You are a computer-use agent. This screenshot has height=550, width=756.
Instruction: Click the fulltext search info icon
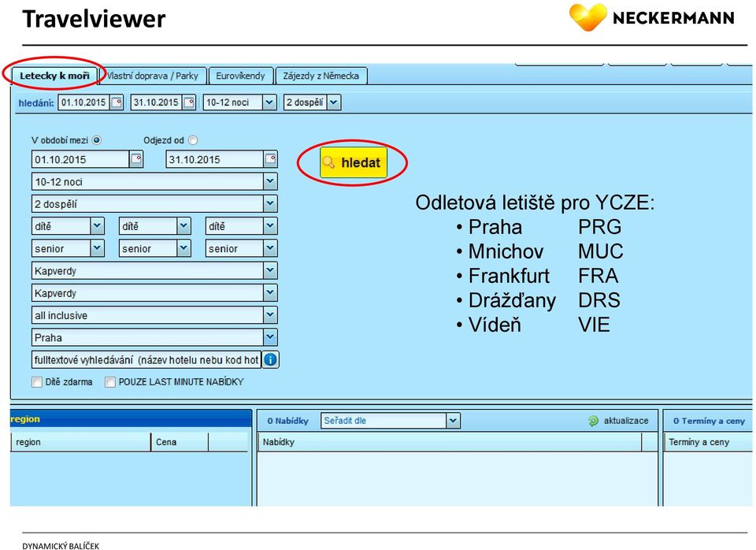tap(270, 359)
